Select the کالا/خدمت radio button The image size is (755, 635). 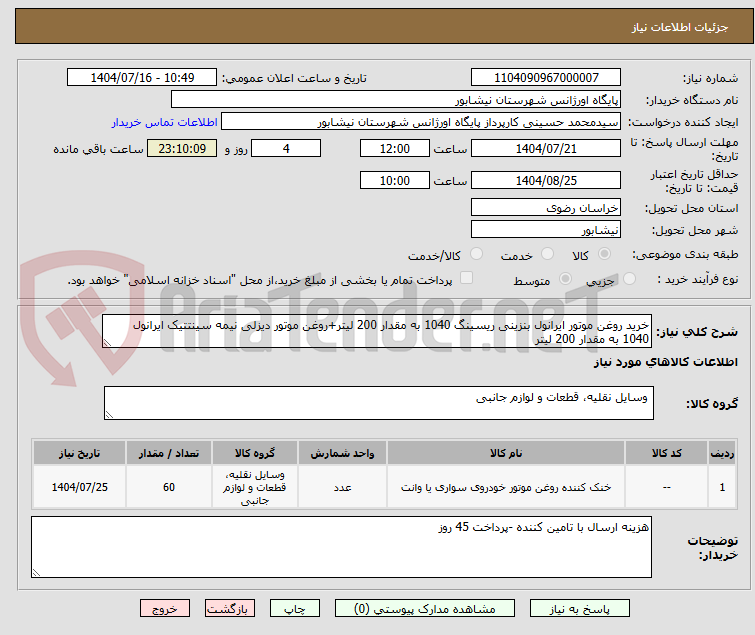pos(476,254)
